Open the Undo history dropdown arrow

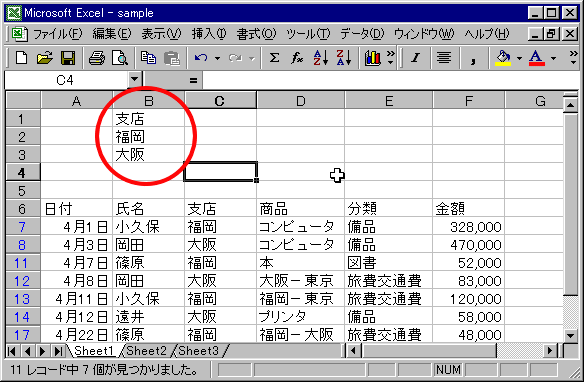click(x=217, y=58)
